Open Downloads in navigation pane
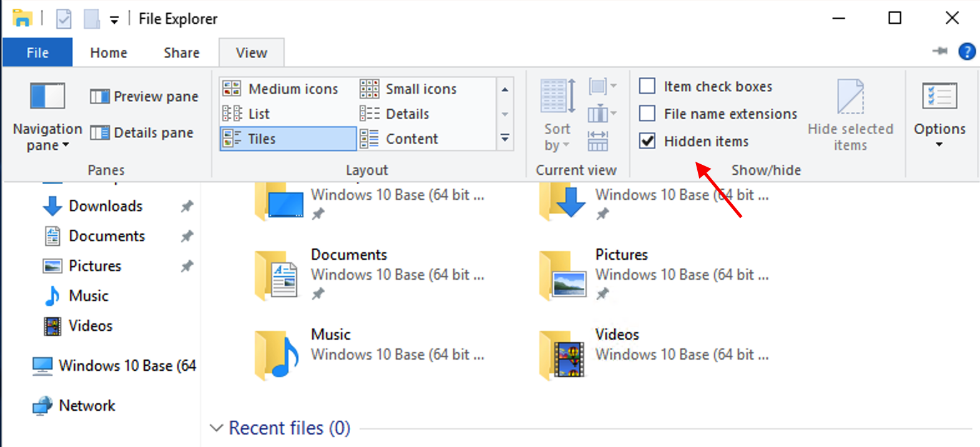This screenshot has width=980, height=447. coord(105,206)
